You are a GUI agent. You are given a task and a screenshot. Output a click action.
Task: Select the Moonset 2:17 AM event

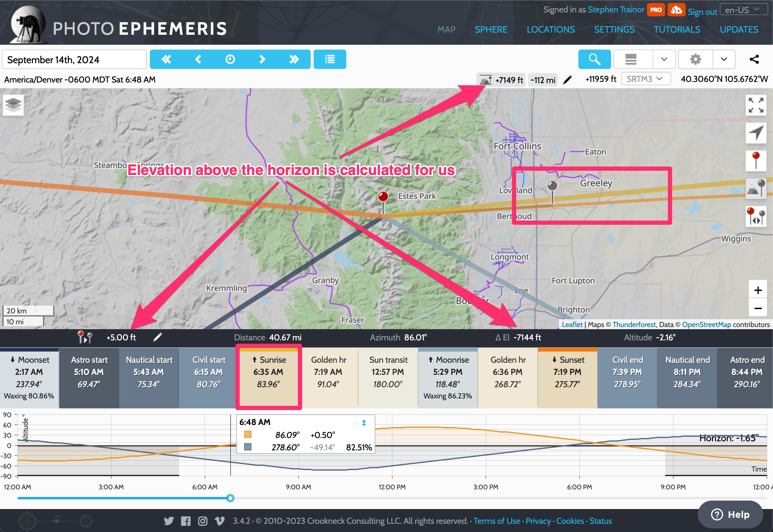[x=29, y=378]
